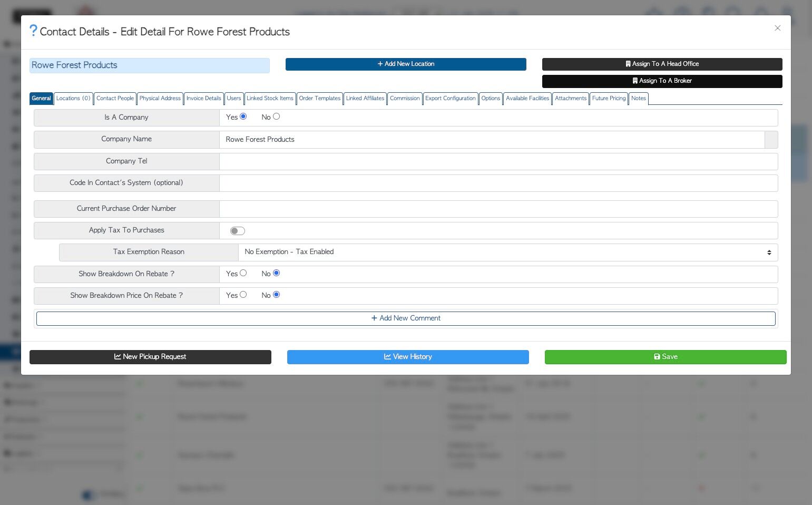The image size is (812, 505).
Task: Close the Contact Details dialog
Action: pos(777,28)
